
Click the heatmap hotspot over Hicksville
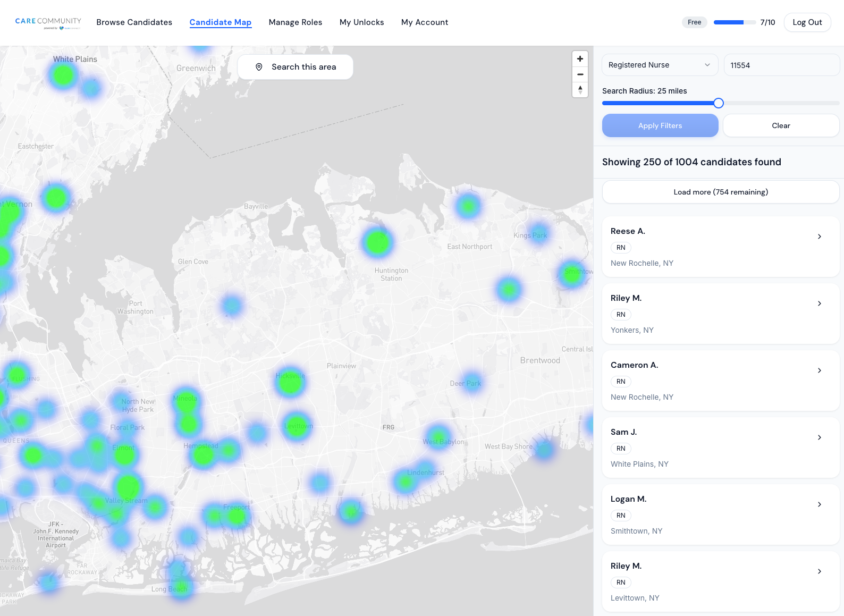tap(290, 382)
